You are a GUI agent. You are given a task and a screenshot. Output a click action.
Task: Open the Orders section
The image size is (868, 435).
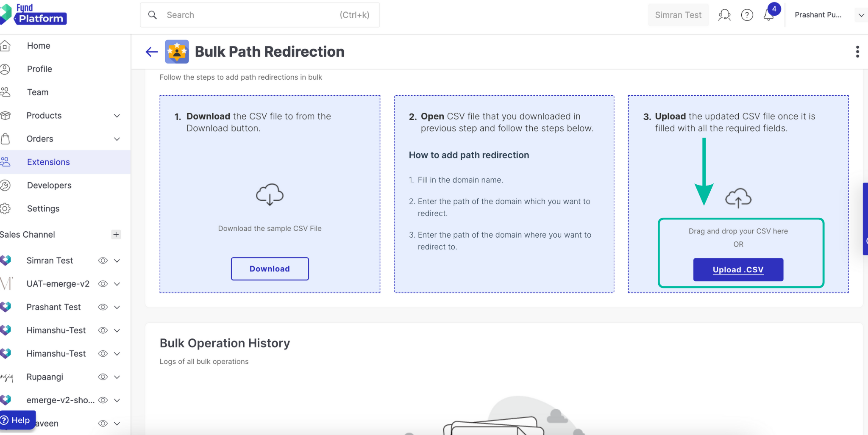(x=40, y=139)
